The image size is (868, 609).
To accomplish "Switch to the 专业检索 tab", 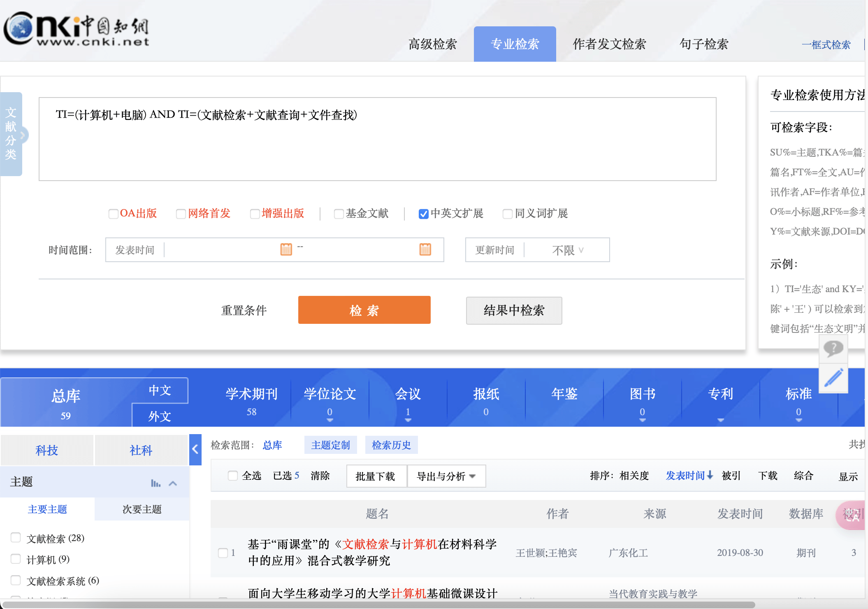I will [515, 44].
